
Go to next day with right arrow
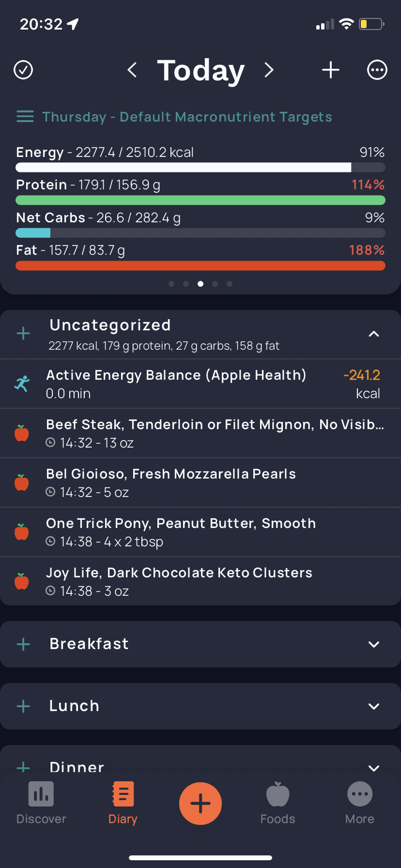coord(269,70)
